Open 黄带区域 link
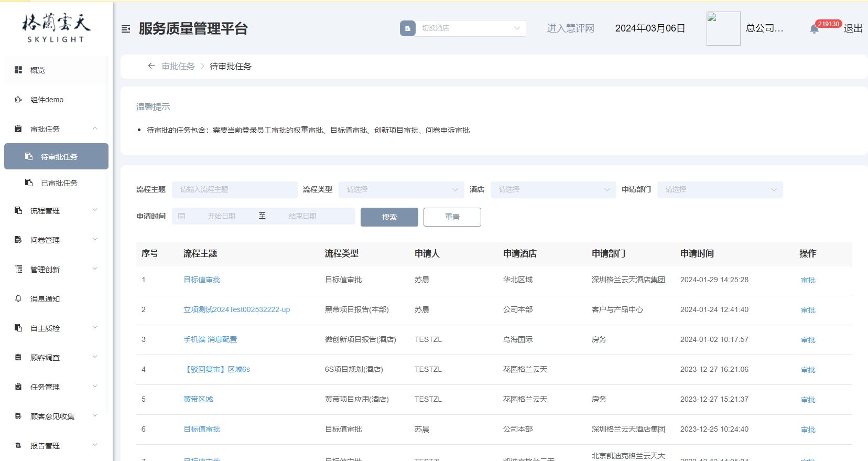The image size is (868, 461). tap(198, 399)
